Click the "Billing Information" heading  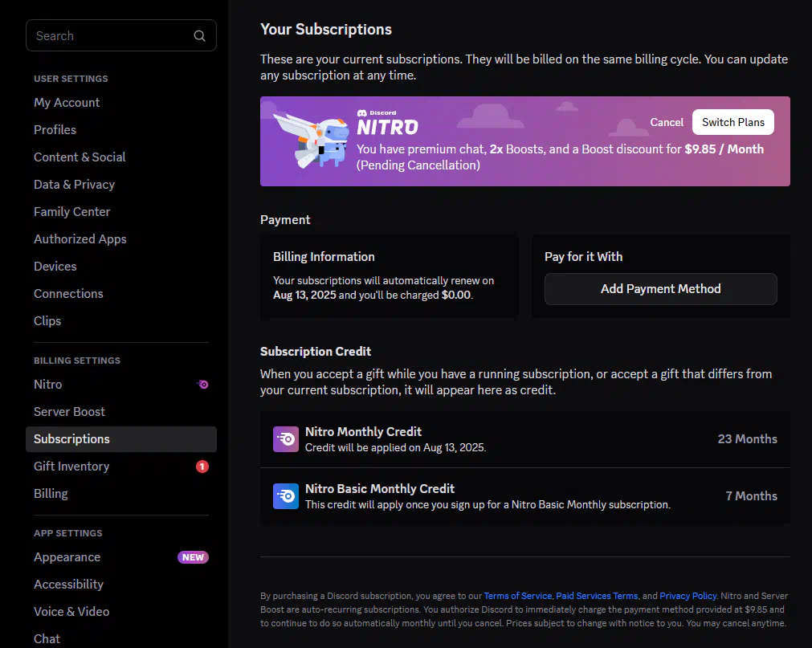pyautogui.click(x=324, y=257)
